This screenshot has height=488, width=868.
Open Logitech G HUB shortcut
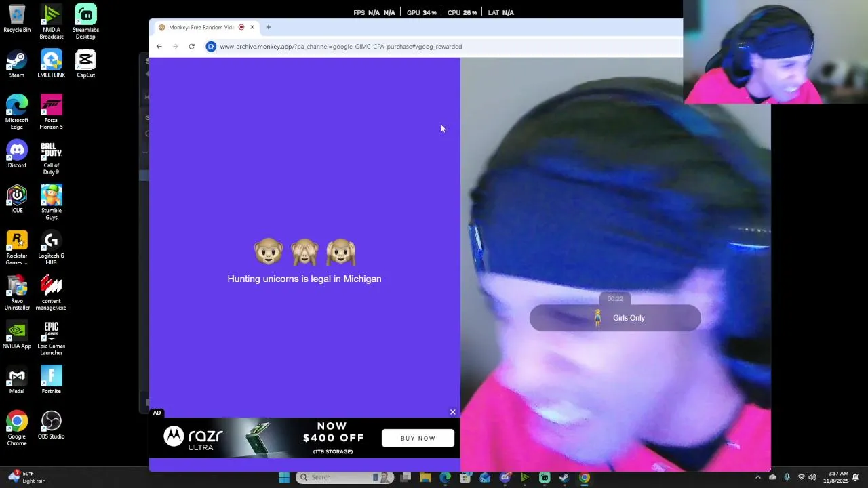pos(52,247)
